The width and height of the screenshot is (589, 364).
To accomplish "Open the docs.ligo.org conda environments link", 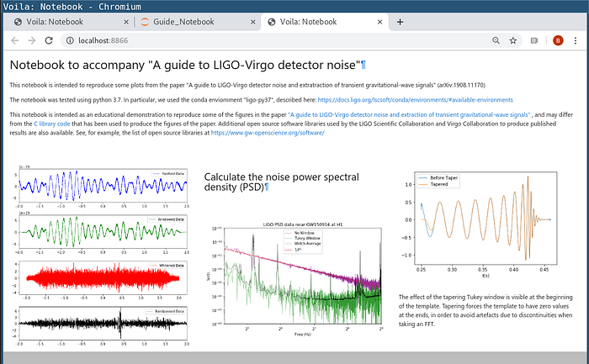I will [x=415, y=100].
